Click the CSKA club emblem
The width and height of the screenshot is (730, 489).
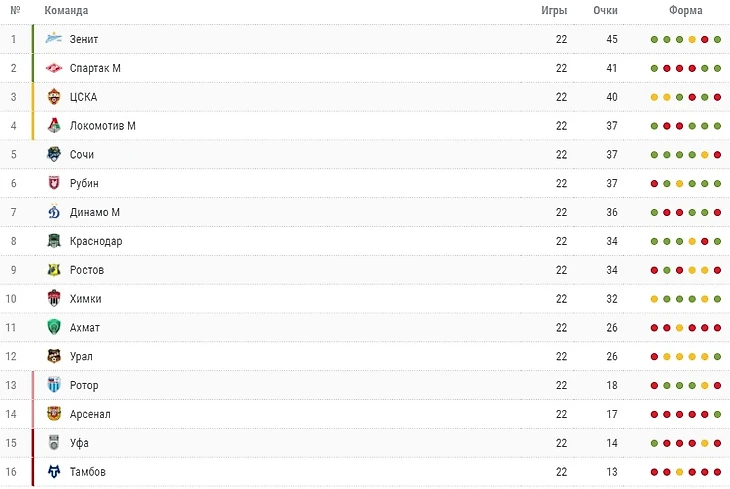tap(54, 97)
